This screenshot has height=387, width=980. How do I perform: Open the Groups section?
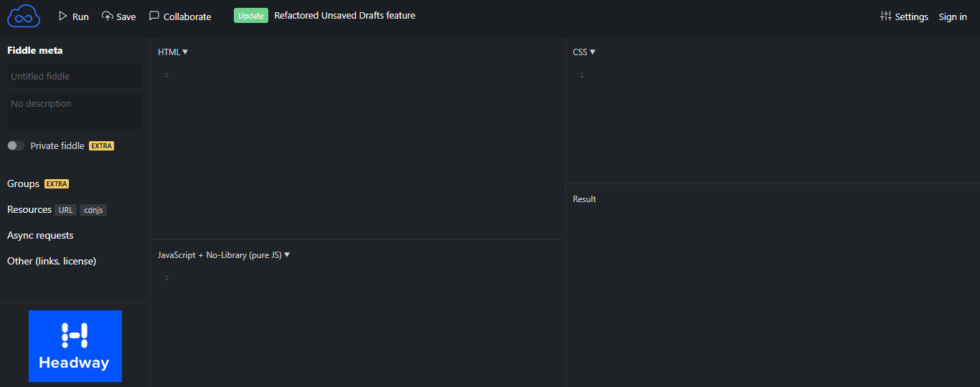pyautogui.click(x=24, y=183)
